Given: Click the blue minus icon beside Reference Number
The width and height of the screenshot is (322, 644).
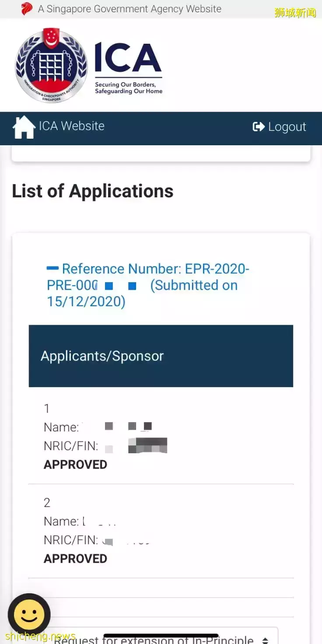Looking at the screenshot, I should [52, 268].
